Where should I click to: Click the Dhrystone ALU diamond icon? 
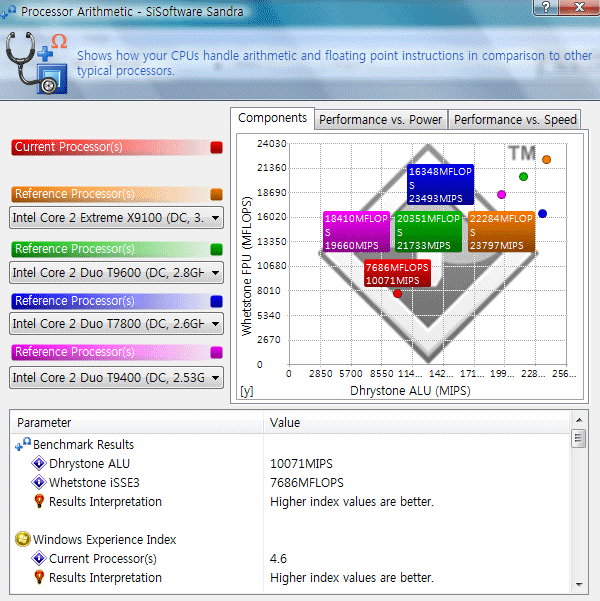[x=39, y=463]
